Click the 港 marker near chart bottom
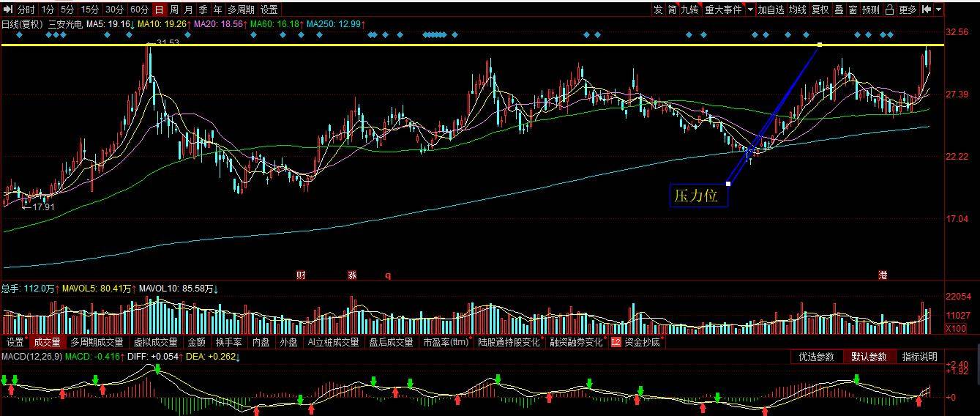 (883, 275)
